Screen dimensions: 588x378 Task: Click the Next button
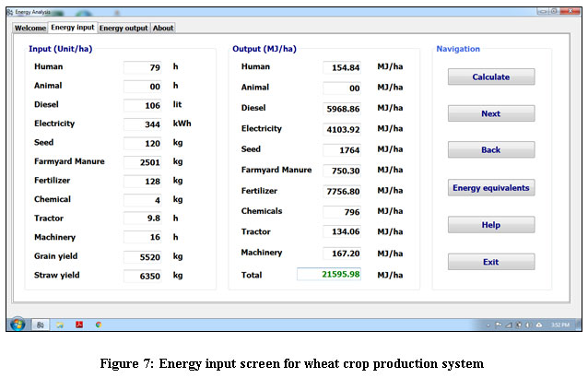click(490, 113)
